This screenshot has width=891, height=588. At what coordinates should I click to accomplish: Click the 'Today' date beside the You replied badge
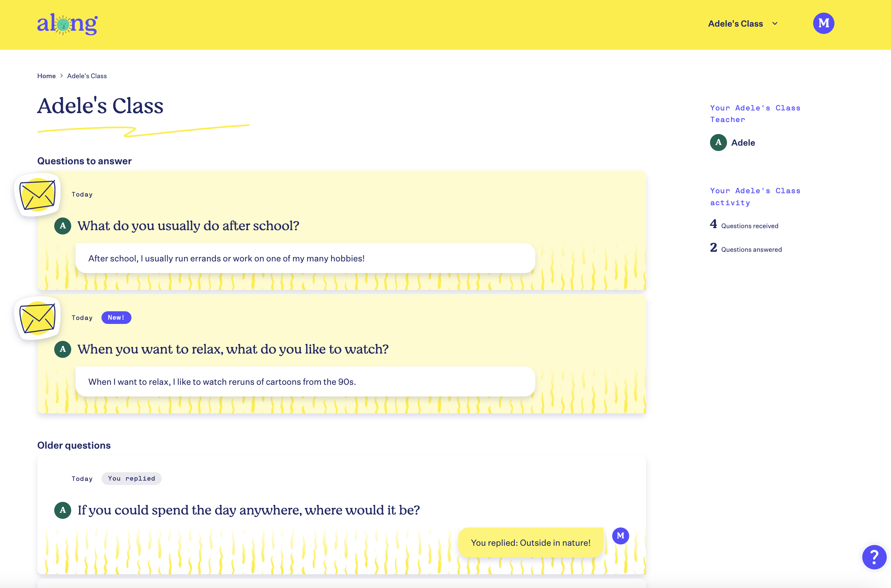pyautogui.click(x=82, y=479)
